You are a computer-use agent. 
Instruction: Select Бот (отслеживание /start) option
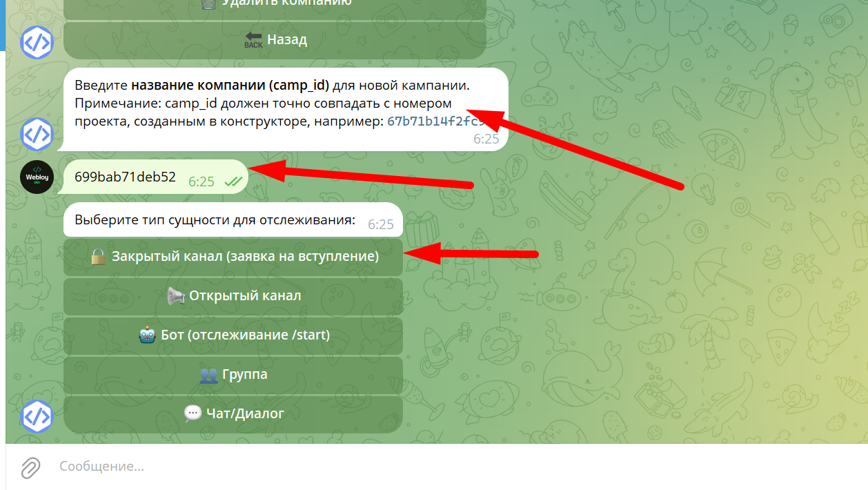coord(233,335)
